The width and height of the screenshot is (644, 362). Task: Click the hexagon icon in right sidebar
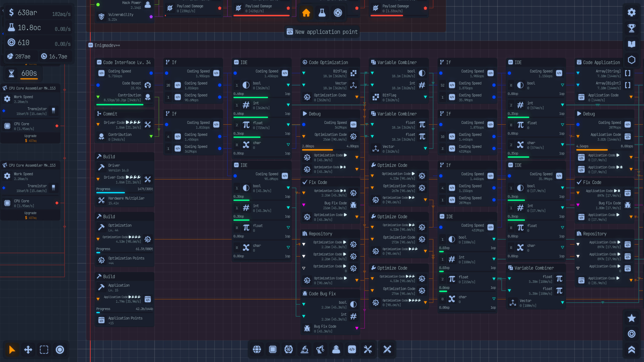click(x=631, y=60)
